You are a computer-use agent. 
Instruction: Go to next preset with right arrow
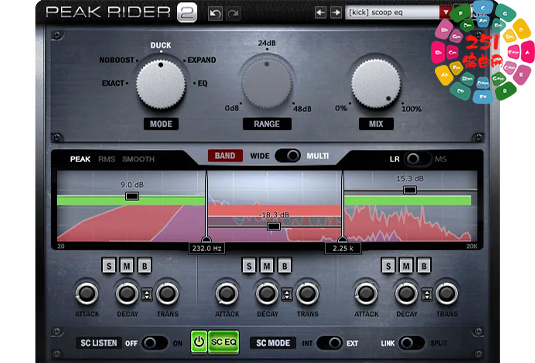(336, 13)
